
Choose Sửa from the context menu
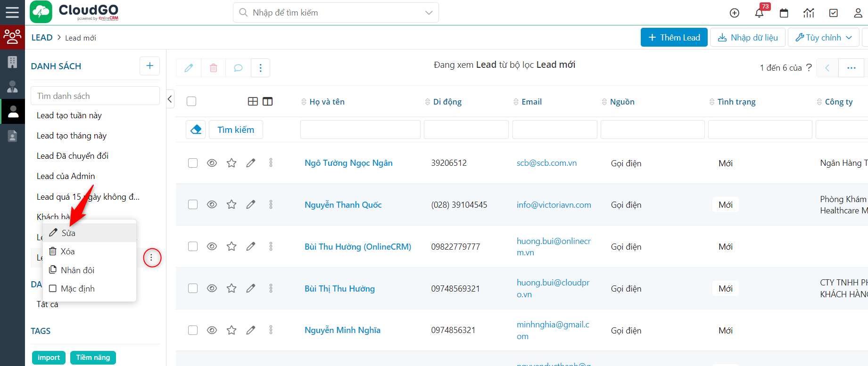pos(68,233)
